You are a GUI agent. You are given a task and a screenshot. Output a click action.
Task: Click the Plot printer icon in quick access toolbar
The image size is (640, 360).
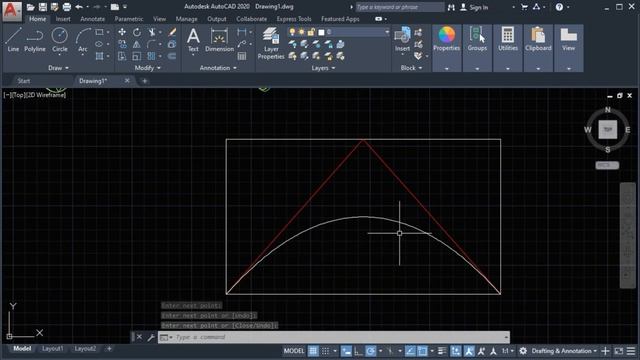pyautogui.click(x=67, y=7)
